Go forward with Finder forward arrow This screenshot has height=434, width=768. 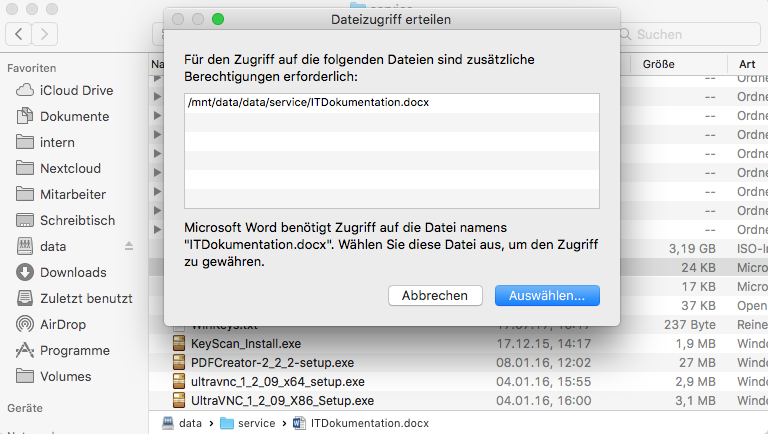tap(45, 34)
